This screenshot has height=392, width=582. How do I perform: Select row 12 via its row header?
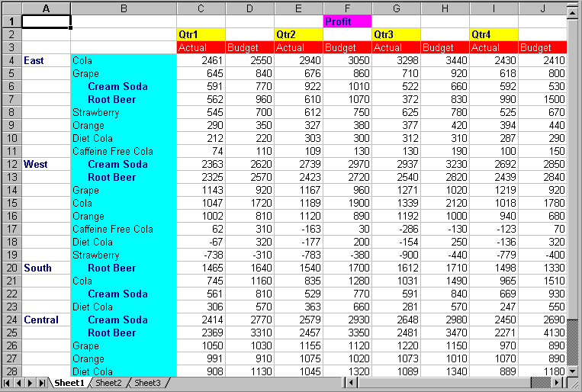pyautogui.click(x=11, y=164)
